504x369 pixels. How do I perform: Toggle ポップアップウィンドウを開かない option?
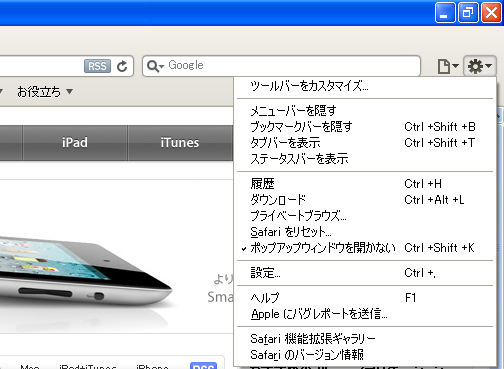364,248
